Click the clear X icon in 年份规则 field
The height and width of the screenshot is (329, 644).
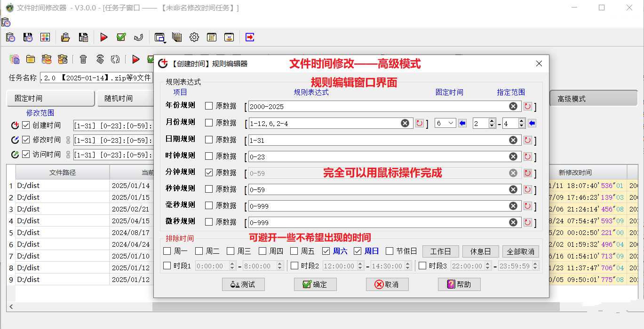click(x=513, y=106)
